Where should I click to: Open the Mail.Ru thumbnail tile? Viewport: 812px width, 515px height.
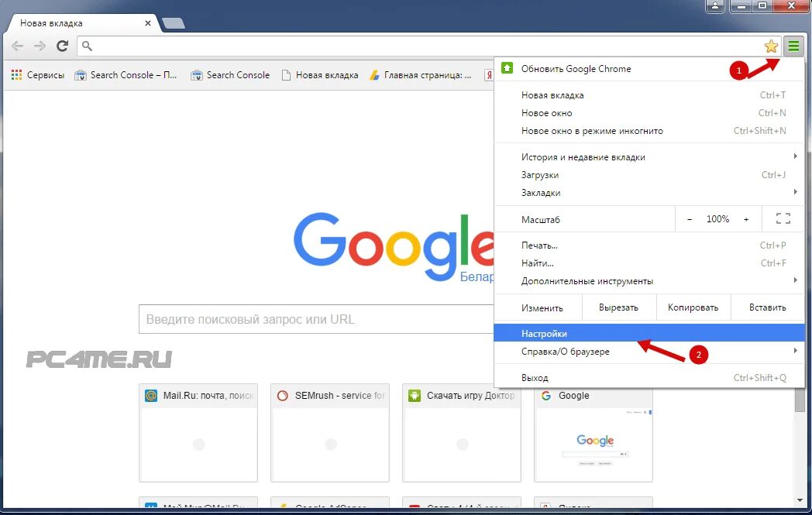tap(198, 433)
